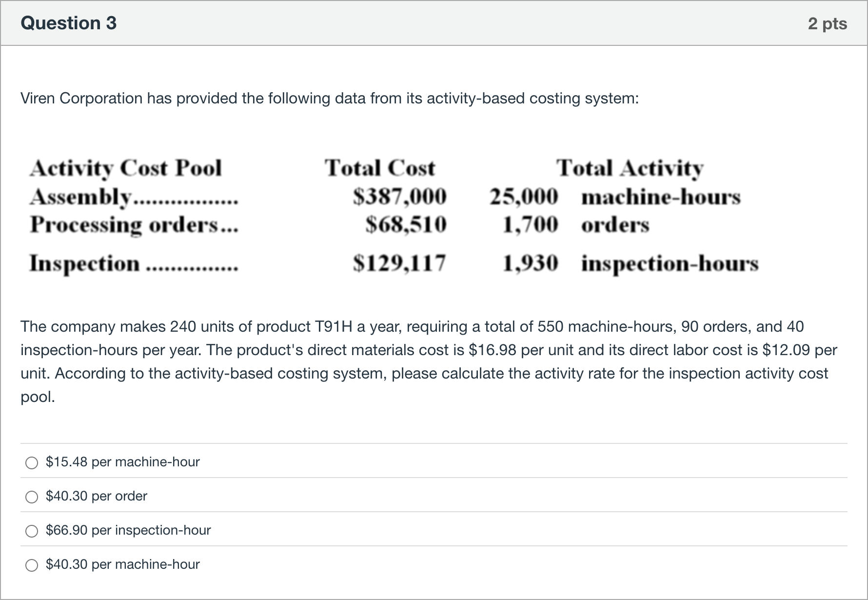Click the $387,000 Assembly cost value
The image size is (868, 600).
(400, 197)
